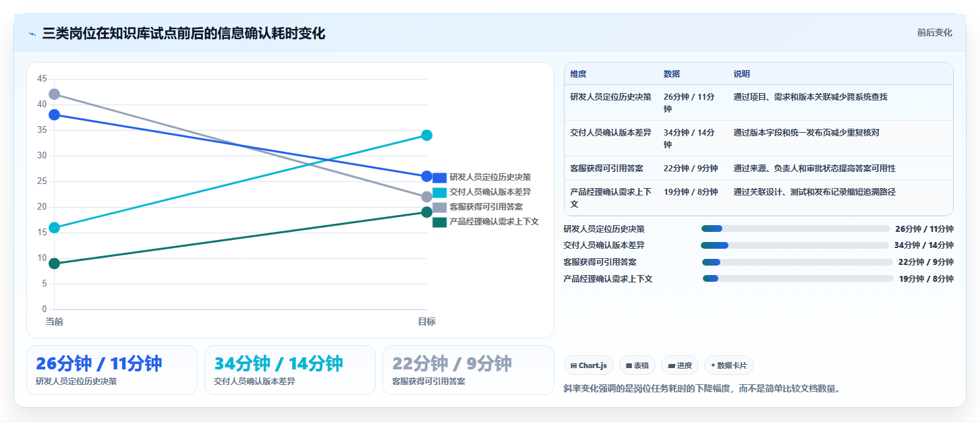Screen dimensions: 980x422
Task: Click description 通过关联设计、测试和发布记录缩短追溯路径
Action: point(815,192)
